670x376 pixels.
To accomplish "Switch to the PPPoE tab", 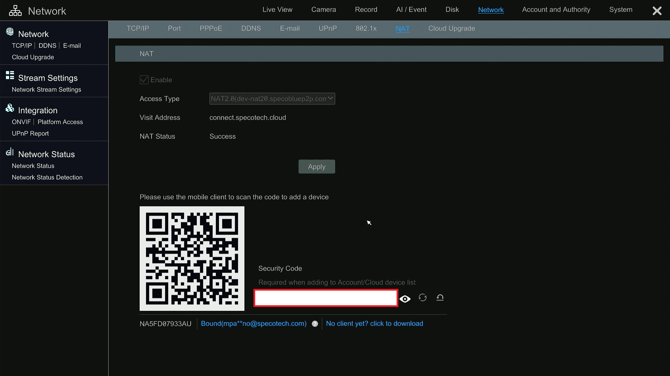I will [x=211, y=28].
